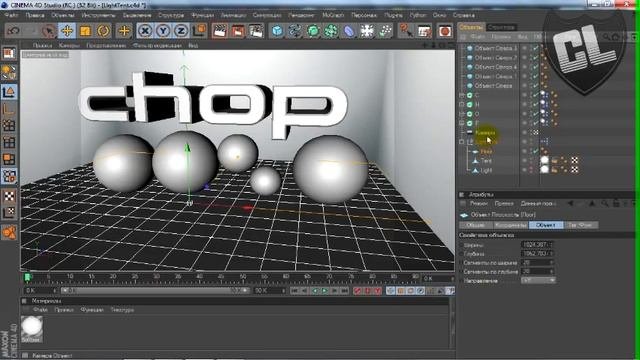Open the particles scene objects icon
Viewport: 640px width, 360px height.
(385, 31)
